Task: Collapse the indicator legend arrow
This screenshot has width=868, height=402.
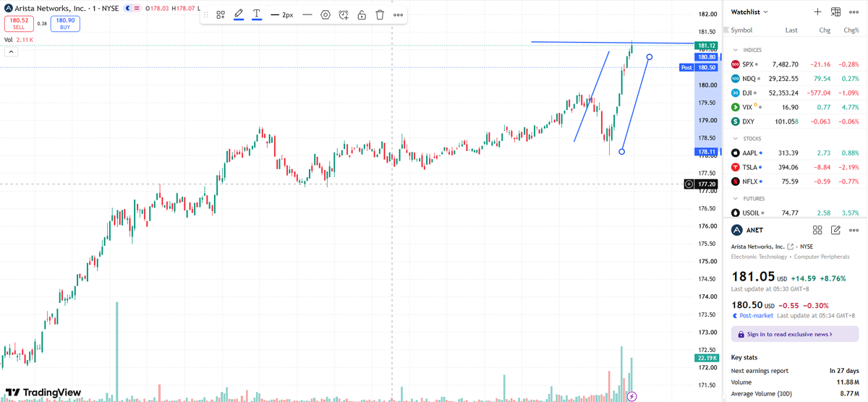Action: [x=12, y=51]
